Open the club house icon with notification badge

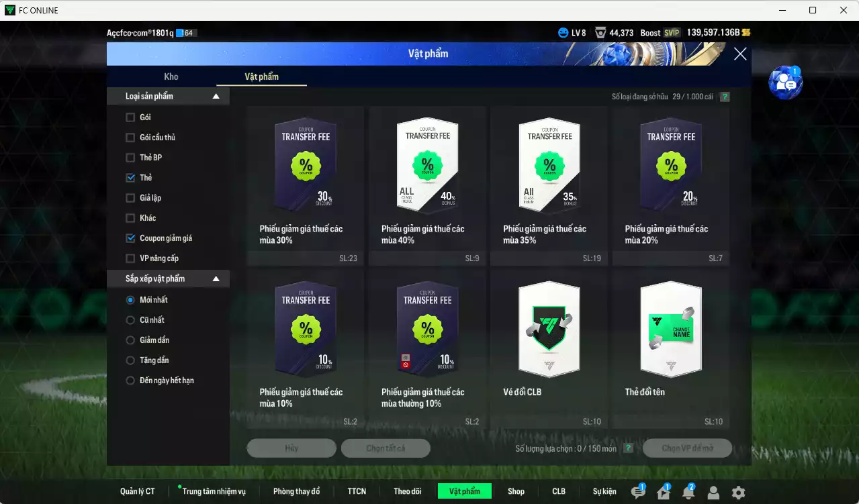click(662, 491)
